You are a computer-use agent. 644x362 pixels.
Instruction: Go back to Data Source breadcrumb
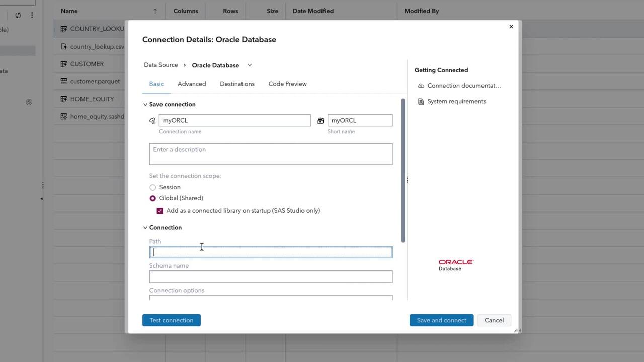[x=161, y=65]
